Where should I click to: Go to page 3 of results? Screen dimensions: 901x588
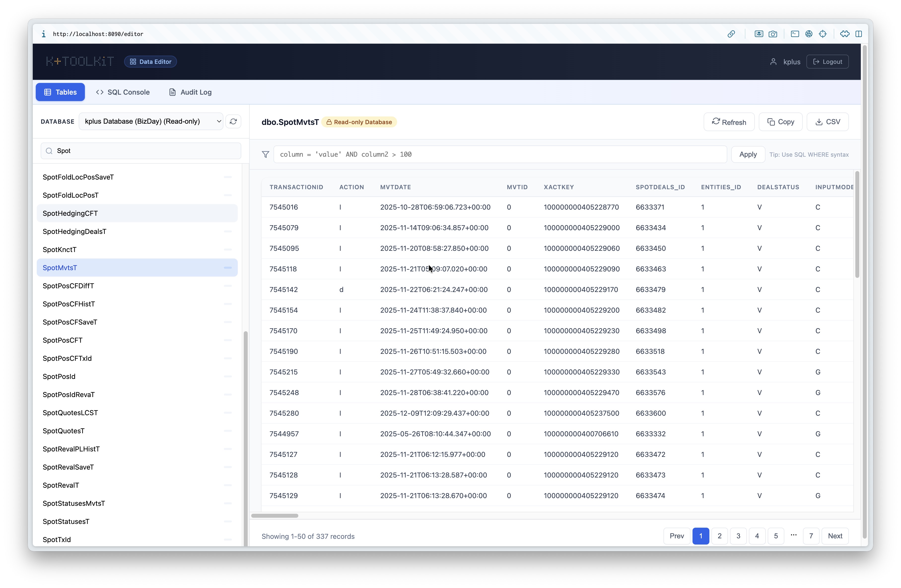pos(738,536)
